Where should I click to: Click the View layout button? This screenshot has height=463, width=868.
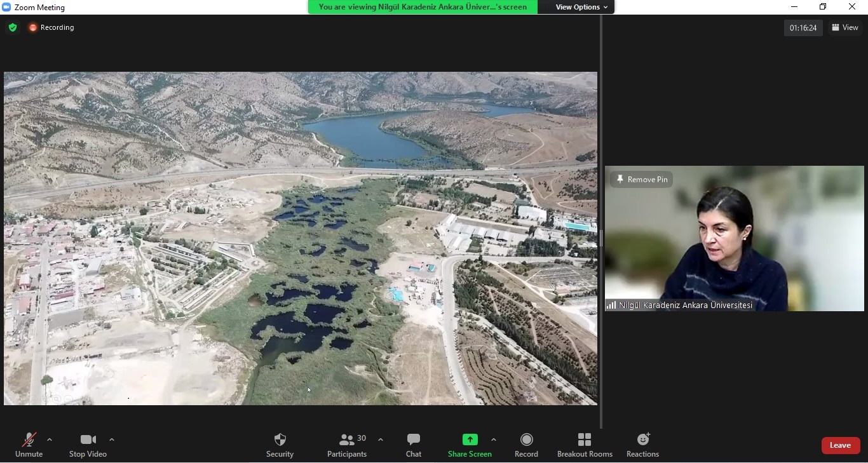tap(845, 27)
